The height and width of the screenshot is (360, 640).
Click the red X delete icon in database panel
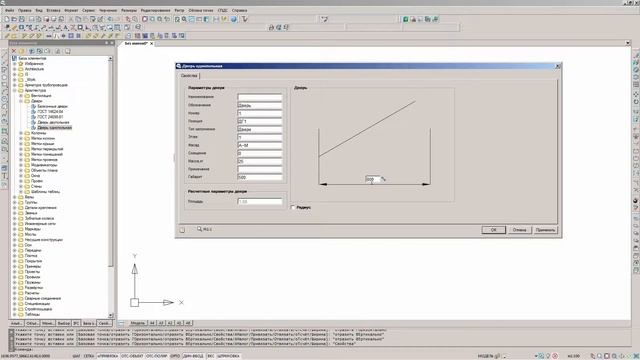click(x=14, y=51)
